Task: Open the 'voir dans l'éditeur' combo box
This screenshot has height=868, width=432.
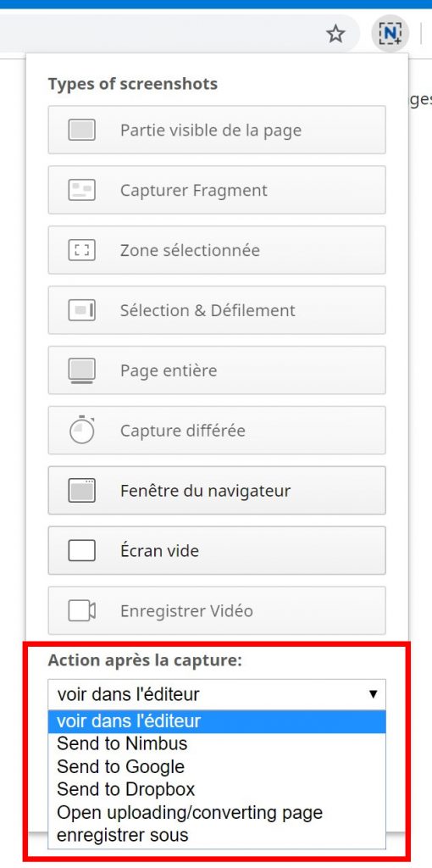Action: click(217, 694)
